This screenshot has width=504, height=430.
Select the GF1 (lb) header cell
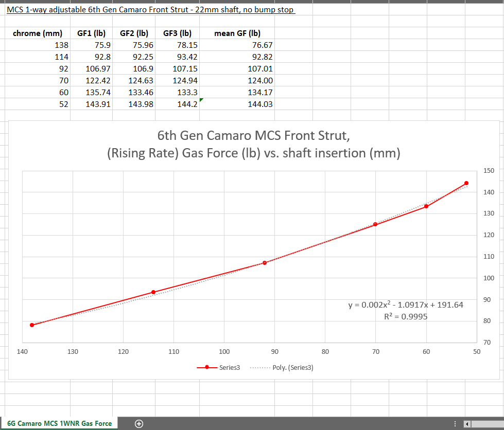tap(91, 33)
